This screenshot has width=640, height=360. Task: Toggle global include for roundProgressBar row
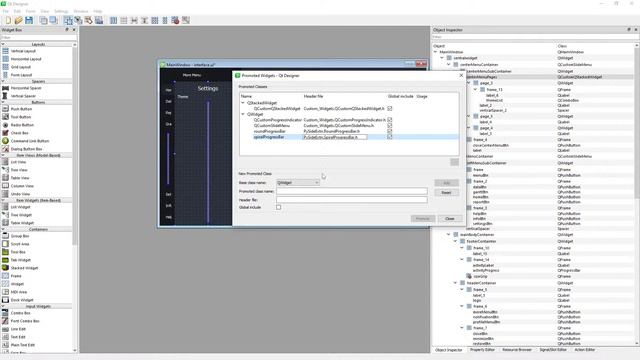click(x=390, y=131)
